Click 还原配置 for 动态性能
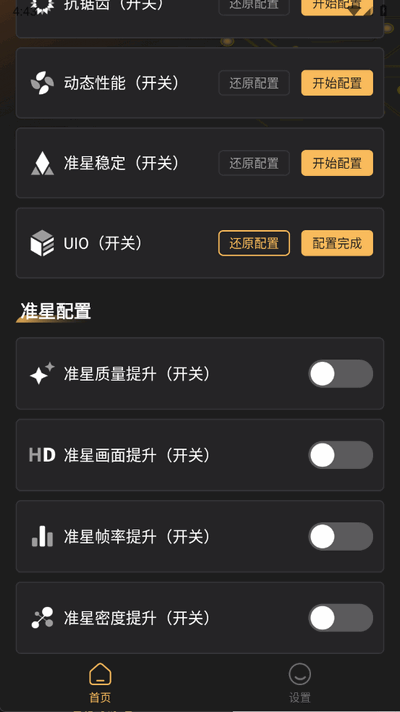The image size is (400, 712). pos(254,83)
